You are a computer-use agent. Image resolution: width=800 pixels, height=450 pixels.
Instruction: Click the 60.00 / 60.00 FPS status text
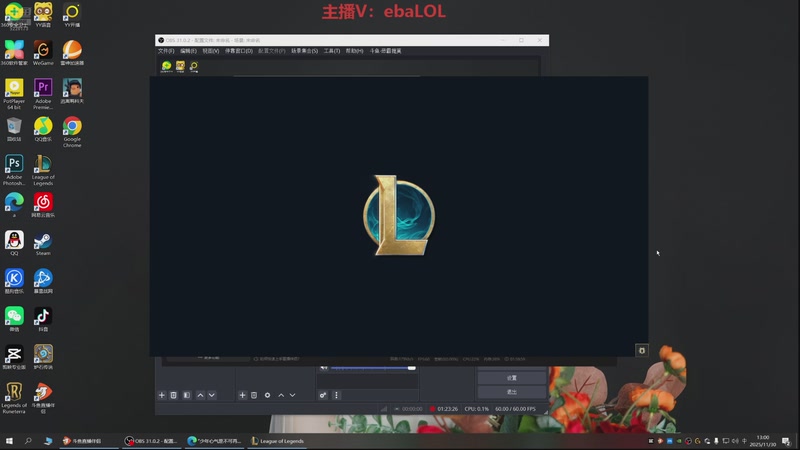[x=515, y=409]
